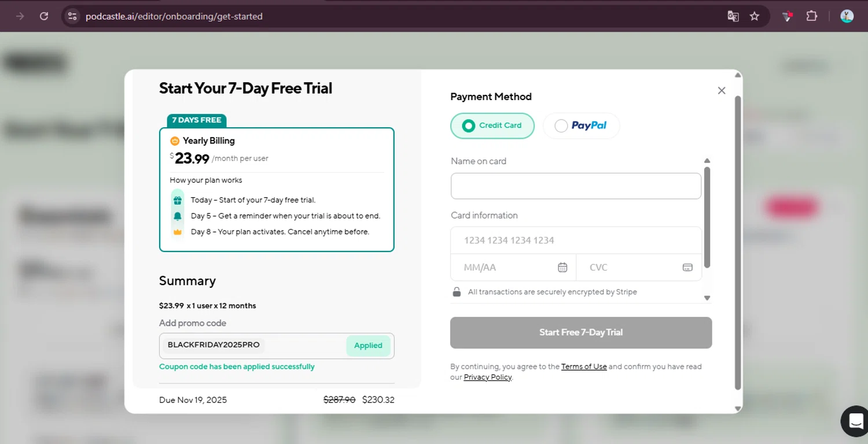Click the browser address bar URL

tap(174, 16)
